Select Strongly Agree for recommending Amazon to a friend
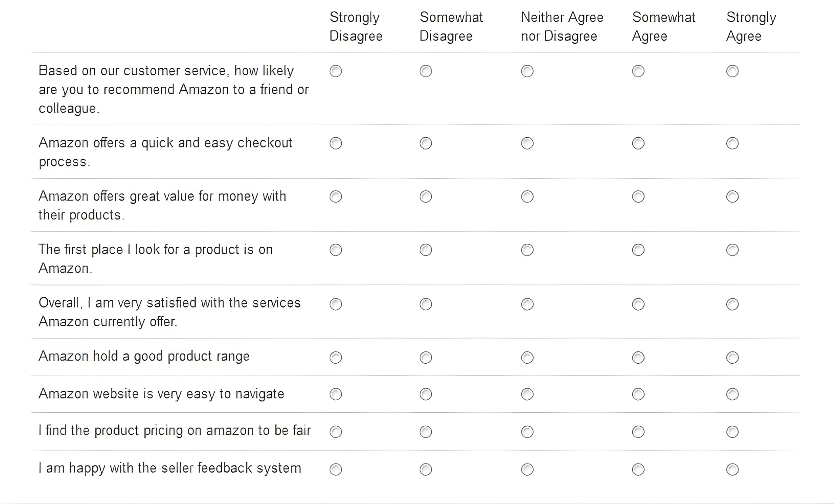The height and width of the screenshot is (504, 835). point(732,71)
